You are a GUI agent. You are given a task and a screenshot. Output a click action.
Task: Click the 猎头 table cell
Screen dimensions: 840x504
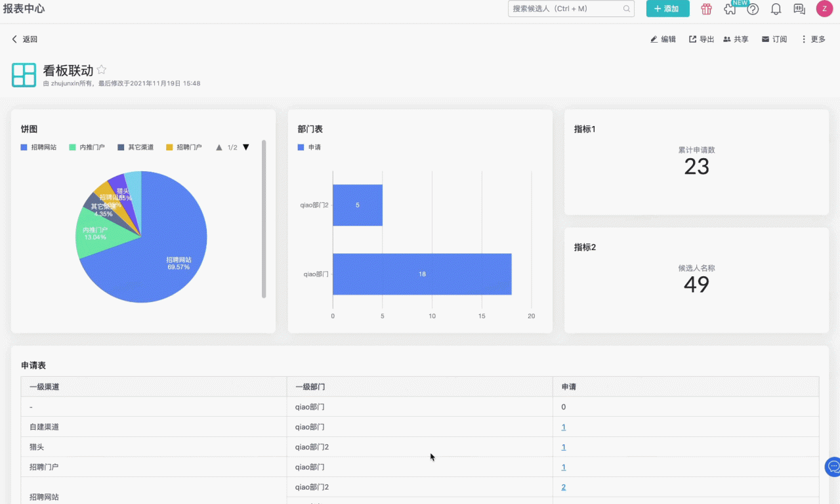click(x=154, y=447)
